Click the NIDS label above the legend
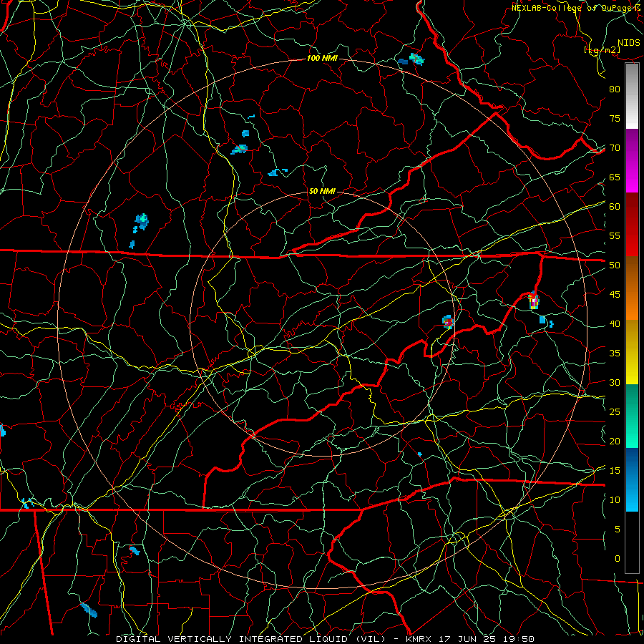This screenshot has width=644, height=644. click(x=629, y=43)
